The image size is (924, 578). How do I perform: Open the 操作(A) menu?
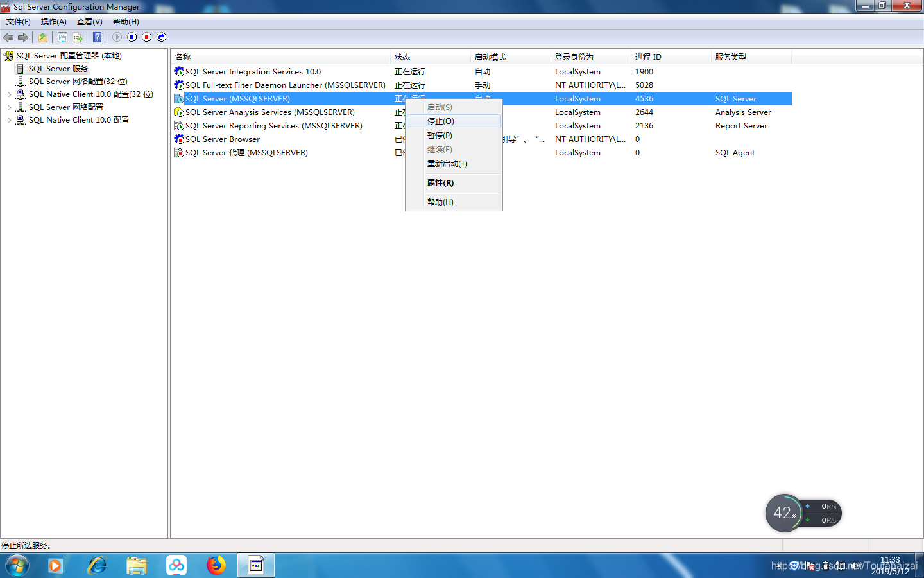tap(54, 22)
